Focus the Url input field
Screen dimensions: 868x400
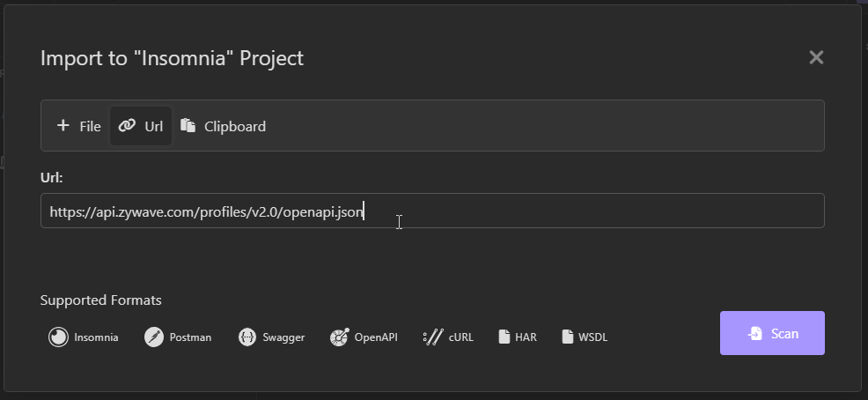coord(432,211)
